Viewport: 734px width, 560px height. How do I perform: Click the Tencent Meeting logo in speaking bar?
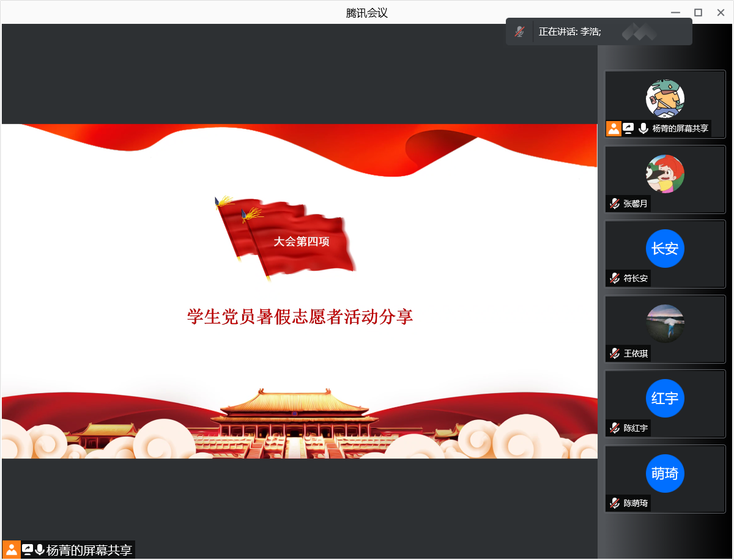click(x=639, y=32)
